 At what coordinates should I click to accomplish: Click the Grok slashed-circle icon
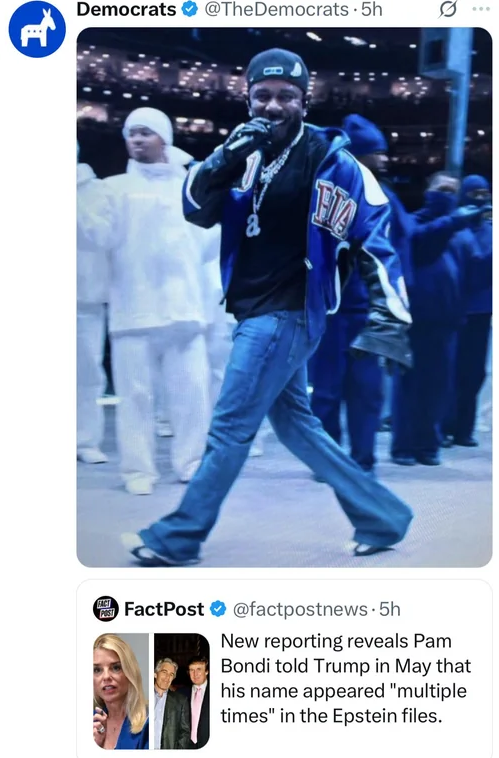(448, 10)
